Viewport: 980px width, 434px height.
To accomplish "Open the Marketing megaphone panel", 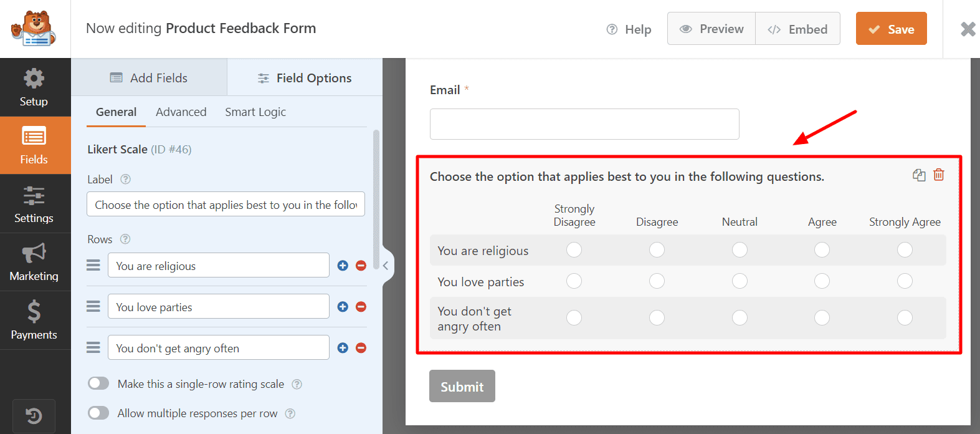I will coord(34,262).
